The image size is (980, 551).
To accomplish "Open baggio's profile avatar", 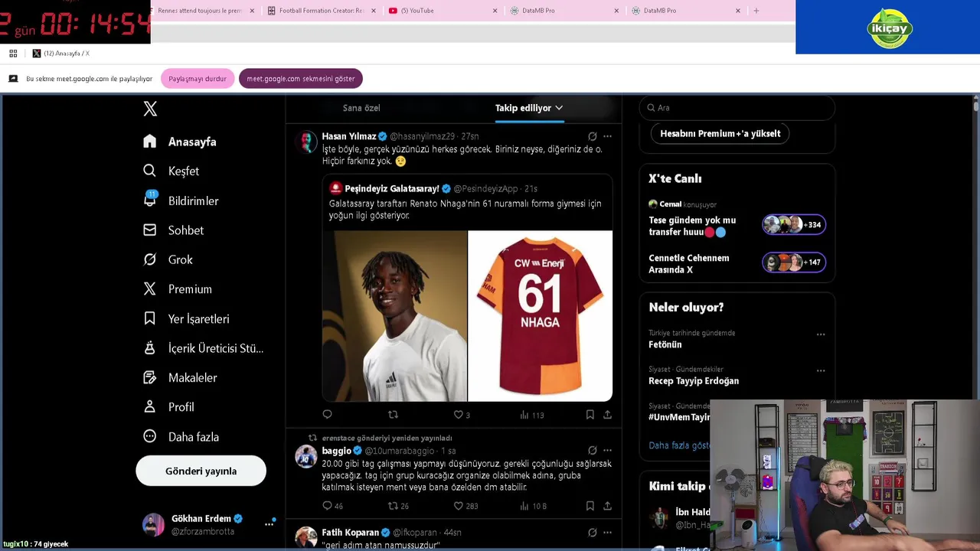I will 306,456.
